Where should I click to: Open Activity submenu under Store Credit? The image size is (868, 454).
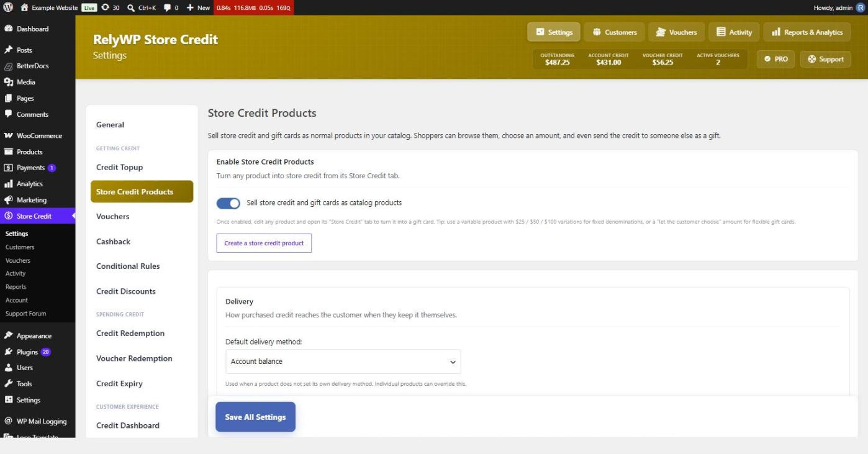16,273
